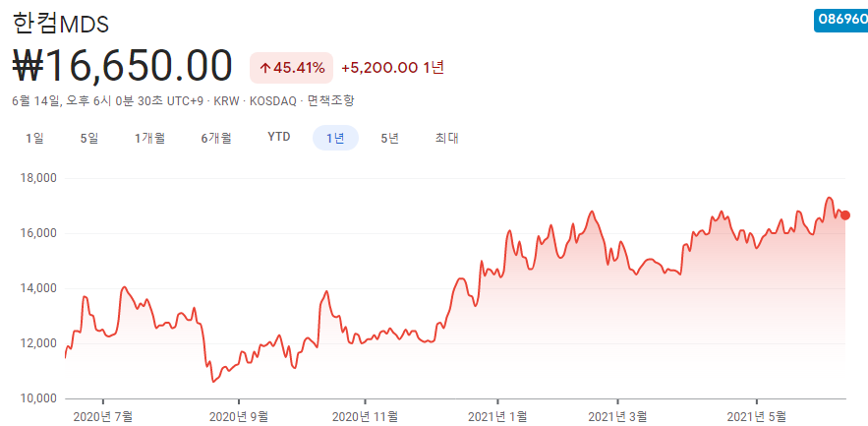Image resolution: width=868 pixels, height=426 pixels.
Task: Click the 45.41% change badge
Action: pyautogui.click(x=291, y=68)
